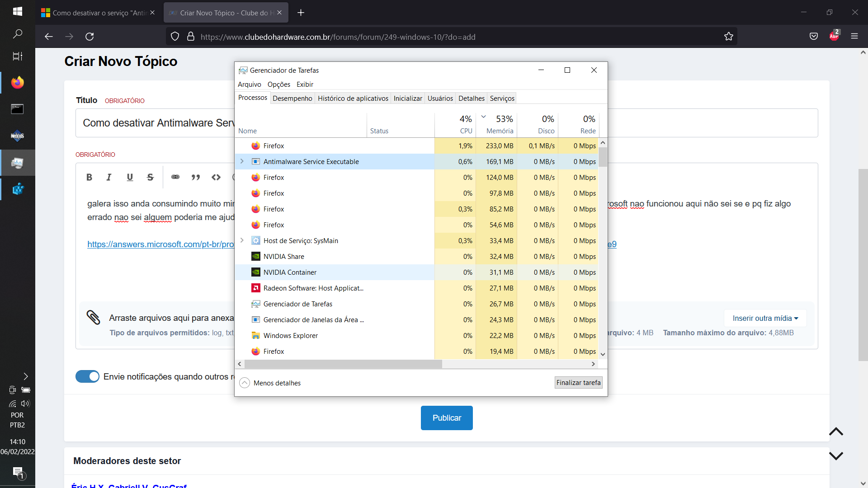
Task: Click the Publicar button
Action: point(447,418)
